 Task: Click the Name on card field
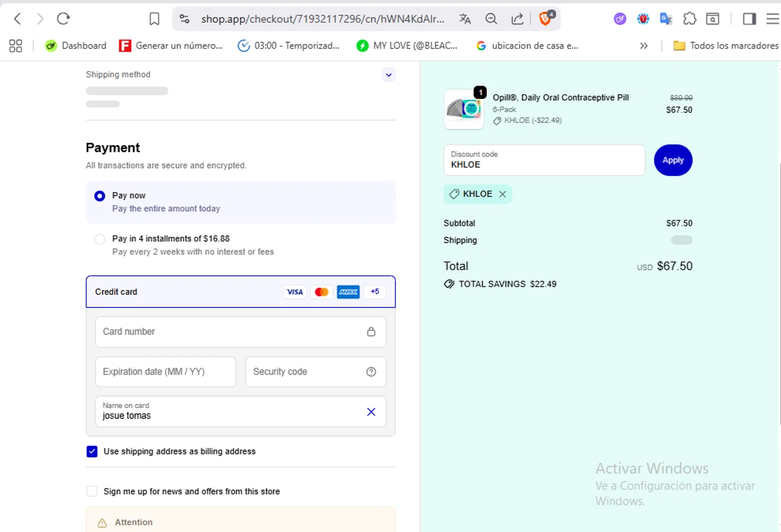pos(241,412)
